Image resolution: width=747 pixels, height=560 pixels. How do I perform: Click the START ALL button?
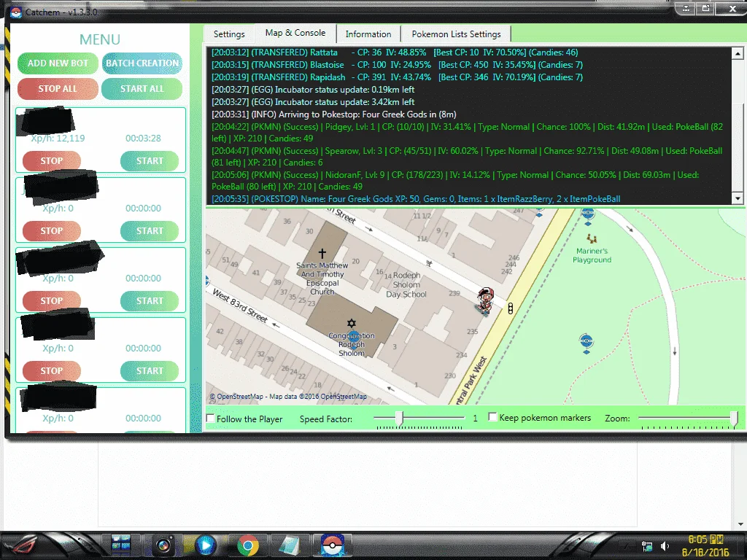pyautogui.click(x=142, y=88)
